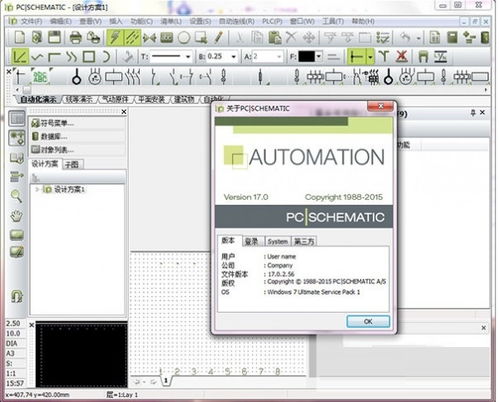499x402 pixels.
Task: Choose the rectangle line shape icon
Action: [x=89, y=57]
